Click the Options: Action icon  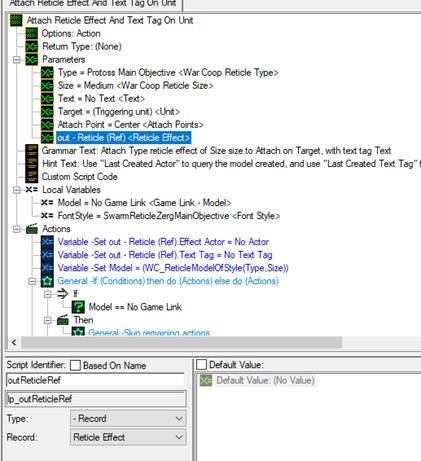(x=32, y=33)
